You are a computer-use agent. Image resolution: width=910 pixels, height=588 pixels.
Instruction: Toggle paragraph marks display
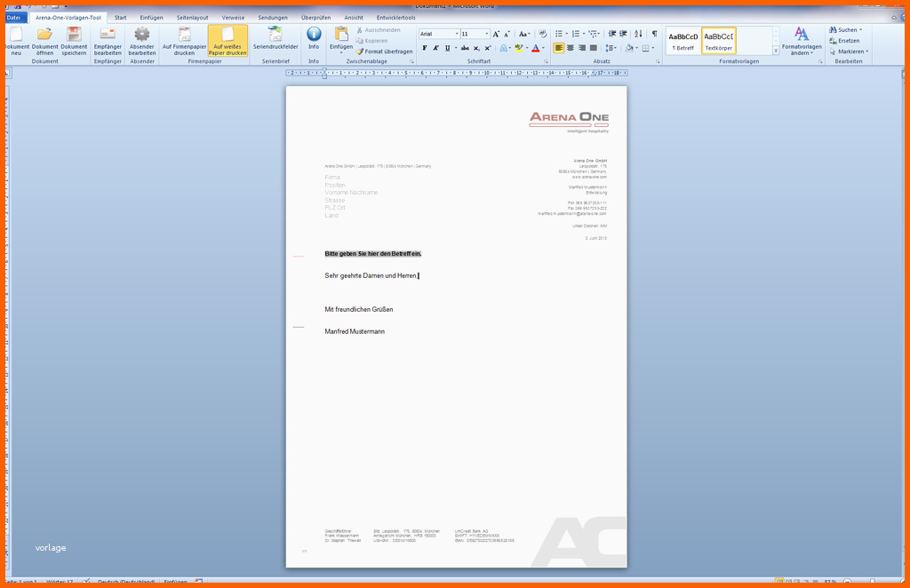click(655, 35)
